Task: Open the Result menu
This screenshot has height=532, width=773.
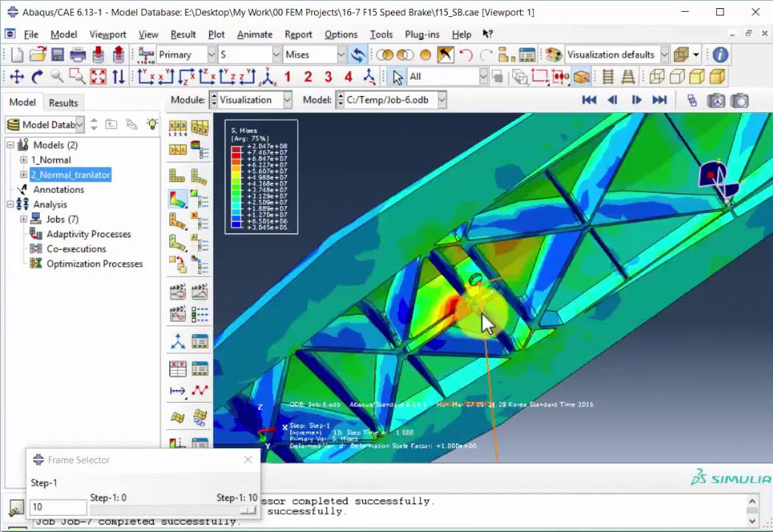Action: tap(183, 35)
